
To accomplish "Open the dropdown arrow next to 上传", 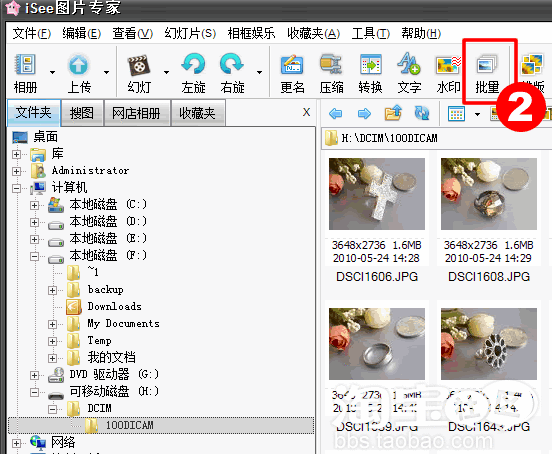I will point(106,72).
